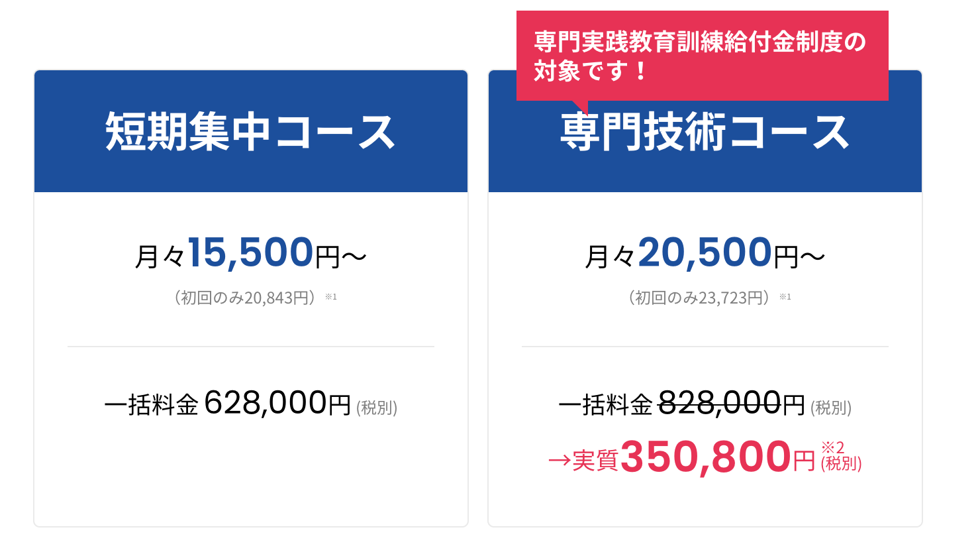Click the callout banner's pointer triangle
Image resolution: width=980 pixels, height=558 pixels.
coord(580,107)
